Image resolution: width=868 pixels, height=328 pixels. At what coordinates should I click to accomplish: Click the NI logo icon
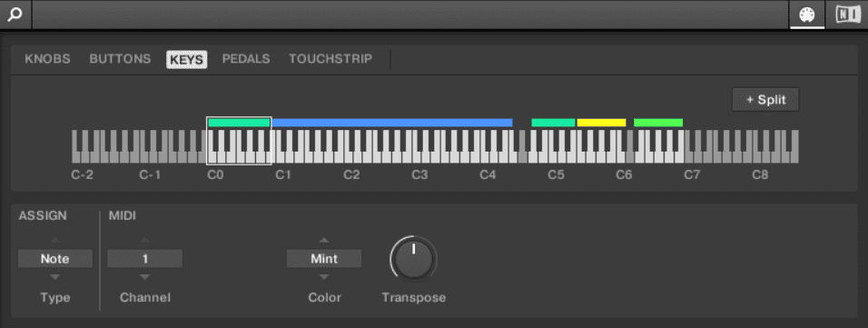pos(847,15)
